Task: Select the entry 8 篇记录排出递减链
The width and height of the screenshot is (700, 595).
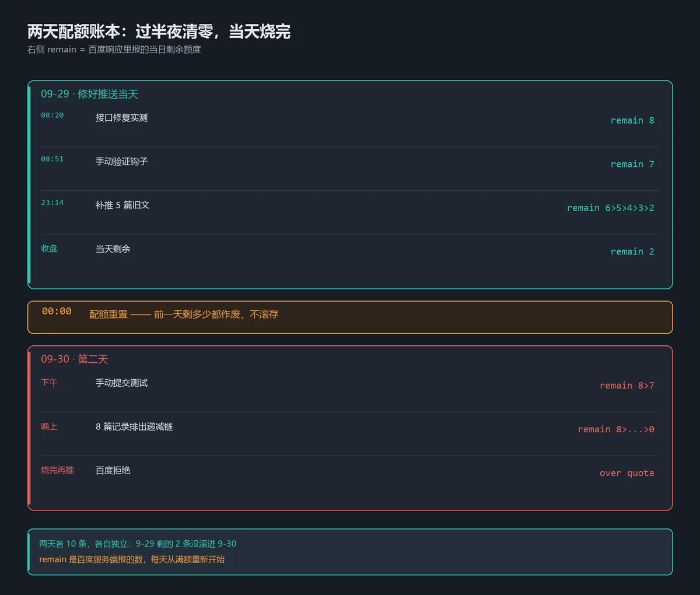Action: pyautogui.click(x=134, y=427)
